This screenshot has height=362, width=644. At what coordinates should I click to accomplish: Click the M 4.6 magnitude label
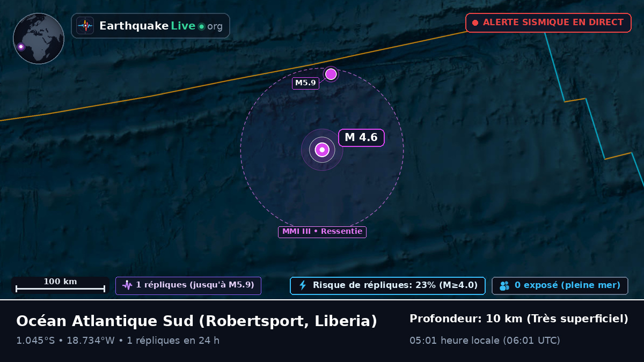[361, 137]
